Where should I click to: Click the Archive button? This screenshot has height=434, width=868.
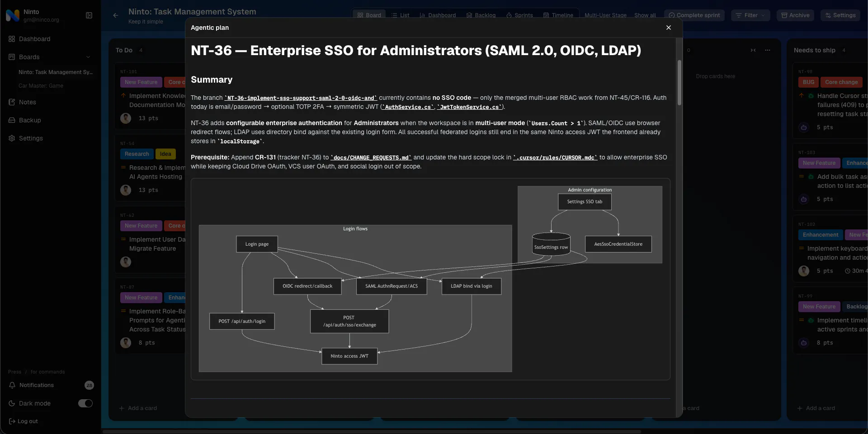pos(795,15)
